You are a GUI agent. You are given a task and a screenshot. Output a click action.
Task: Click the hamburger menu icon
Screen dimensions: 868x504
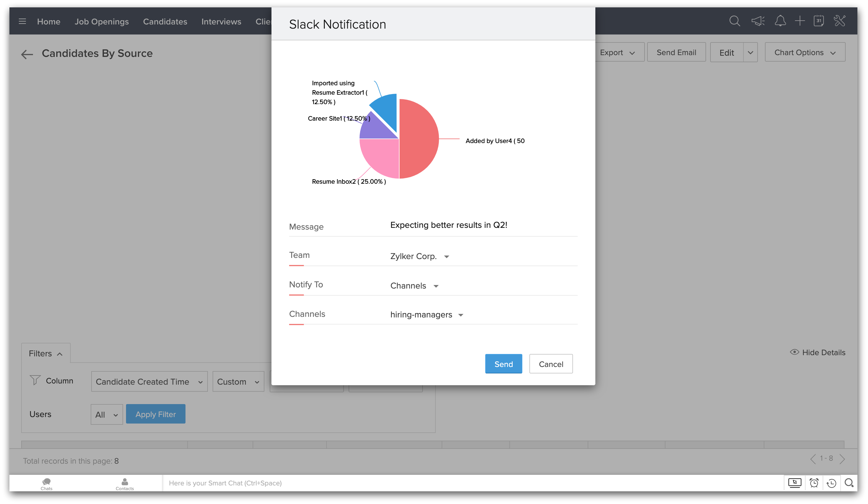click(22, 22)
